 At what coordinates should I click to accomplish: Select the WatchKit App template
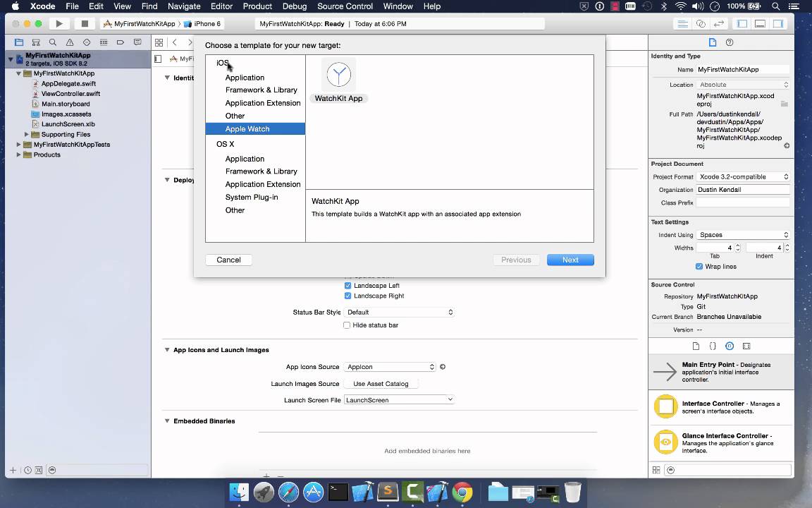[338, 81]
